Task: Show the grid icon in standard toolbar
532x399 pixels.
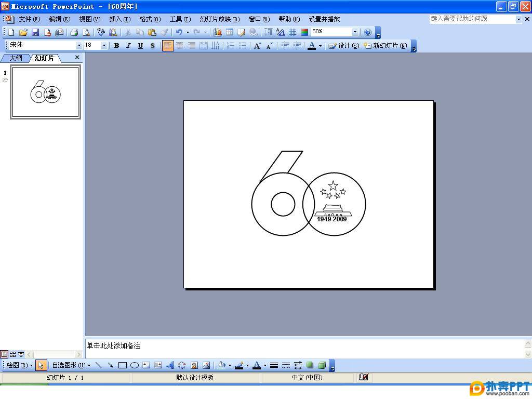Action: click(x=292, y=32)
